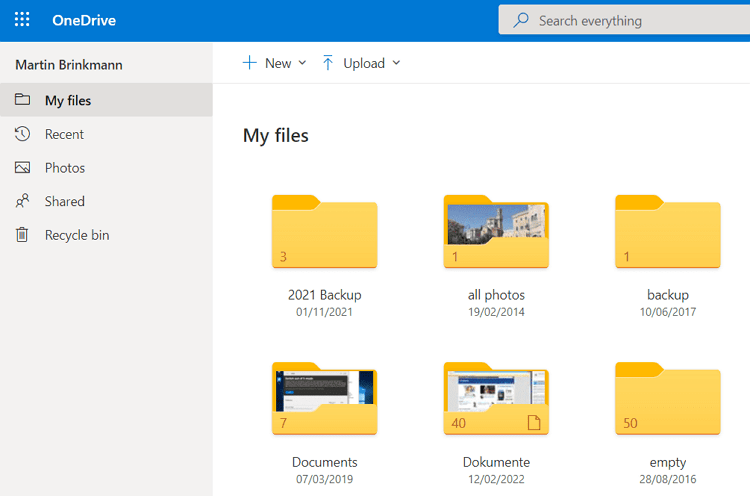Click the search magnifier icon

pos(520,20)
